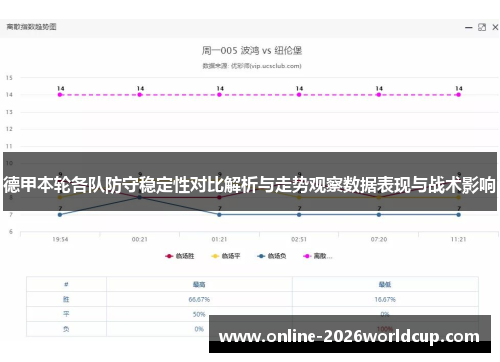
Task: Click the 最高 column header
Action: 199,284
